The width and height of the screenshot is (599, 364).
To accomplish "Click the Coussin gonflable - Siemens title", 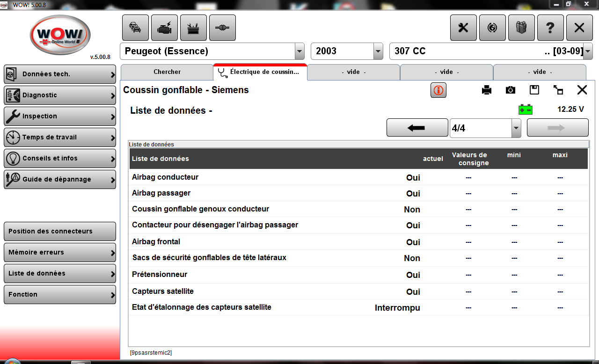I will click(x=186, y=90).
